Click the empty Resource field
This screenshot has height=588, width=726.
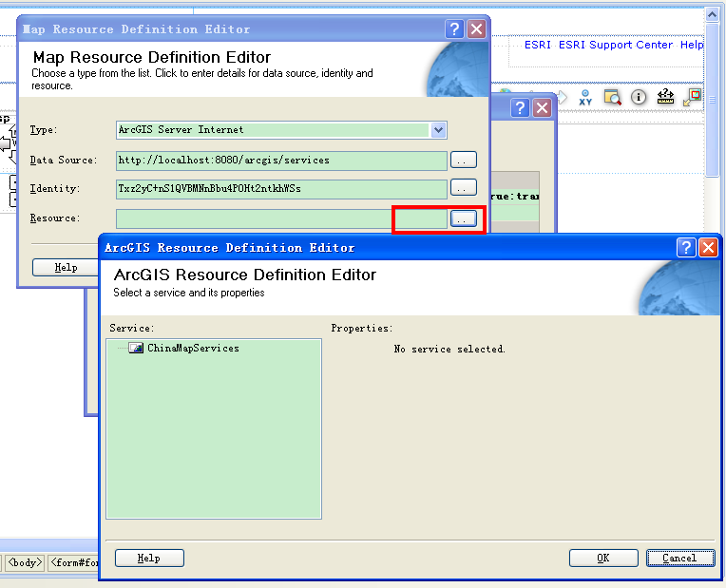pyautogui.click(x=281, y=218)
